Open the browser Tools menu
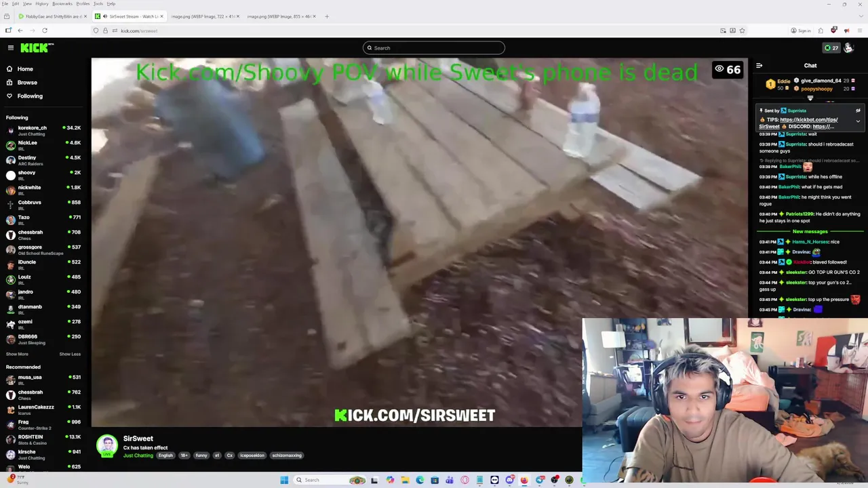This screenshot has height=488, width=868. [x=98, y=3]
